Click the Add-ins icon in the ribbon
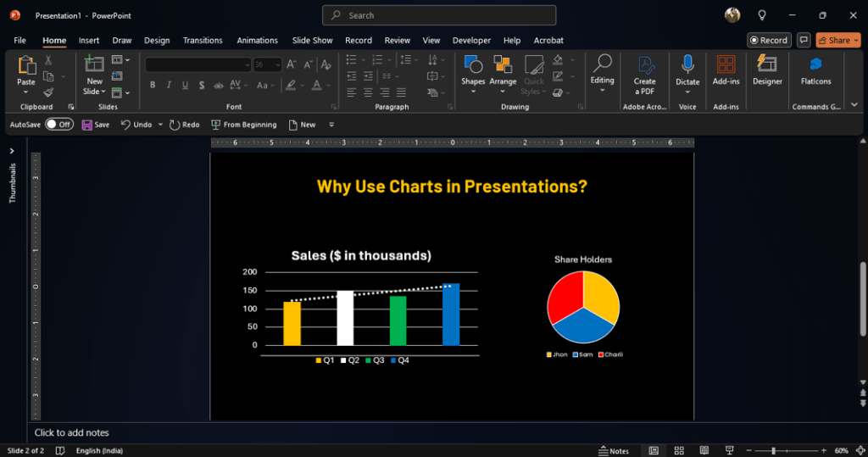Image resolution: width=868 pixels, height=457 pixels. coord(726,70)
